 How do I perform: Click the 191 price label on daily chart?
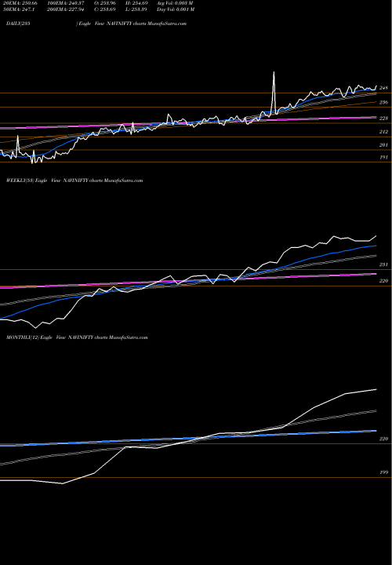[x=383, y=157]
